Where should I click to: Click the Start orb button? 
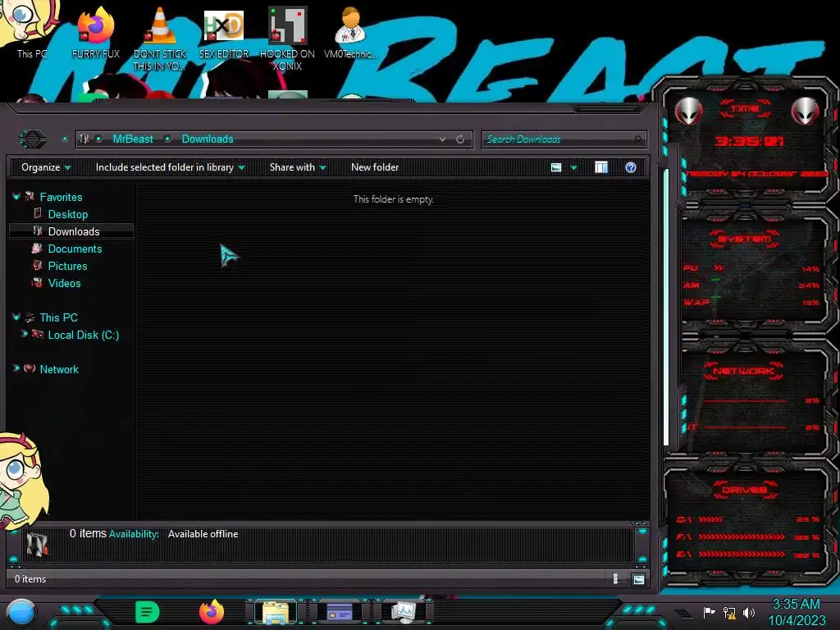pos(21,612)
